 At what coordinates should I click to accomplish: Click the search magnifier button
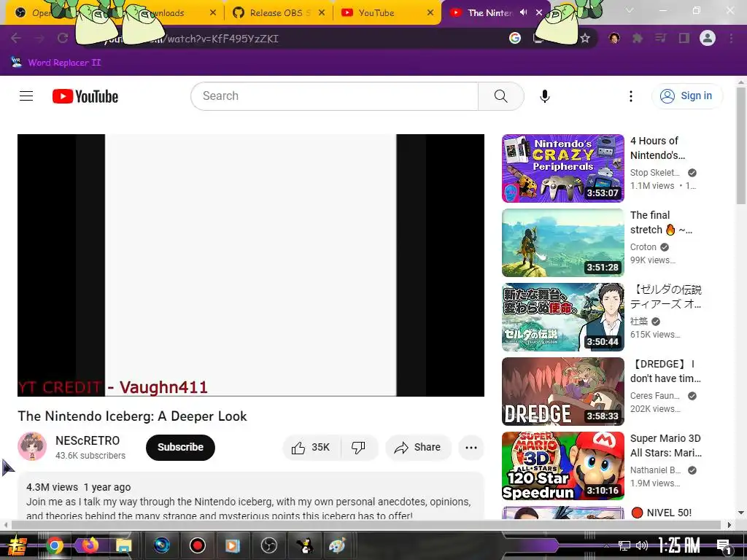[500, 96]
